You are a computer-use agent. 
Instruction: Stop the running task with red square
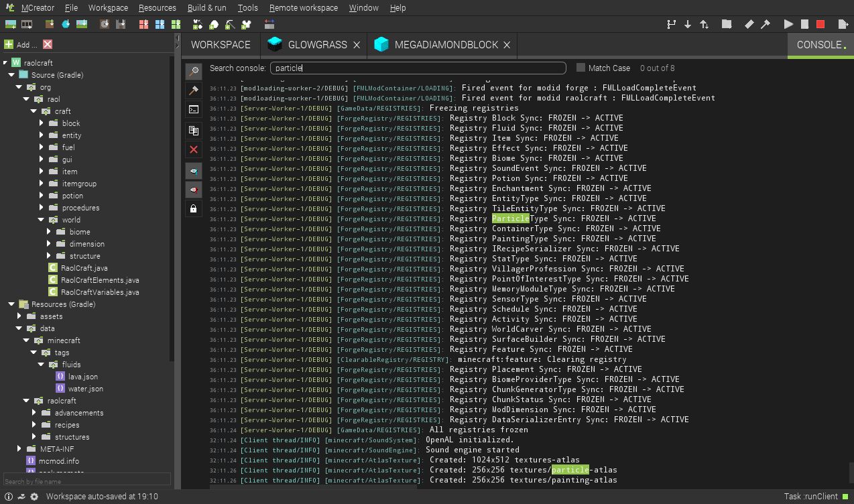pyautogui.click(x=820, y=24)
